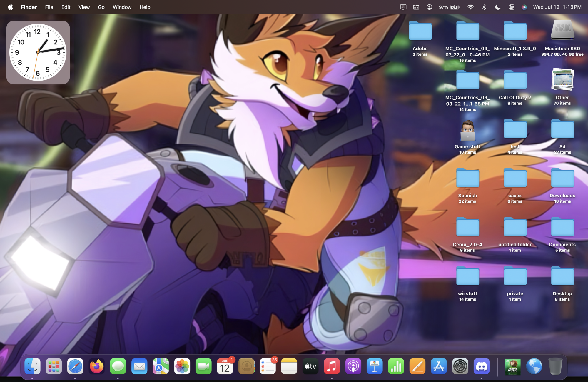Open the Notes app in Dock
This screenshot has width=588, height=382.
(x=289, y=366)
